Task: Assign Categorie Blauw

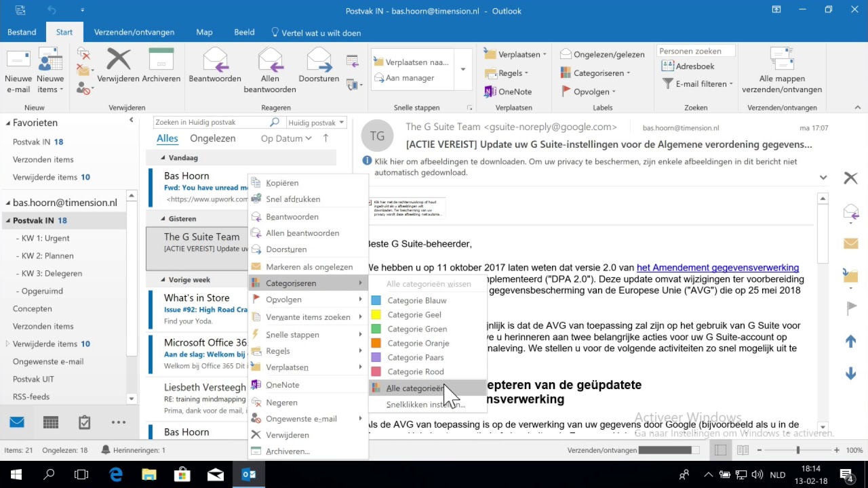Action: pos(427,300)
